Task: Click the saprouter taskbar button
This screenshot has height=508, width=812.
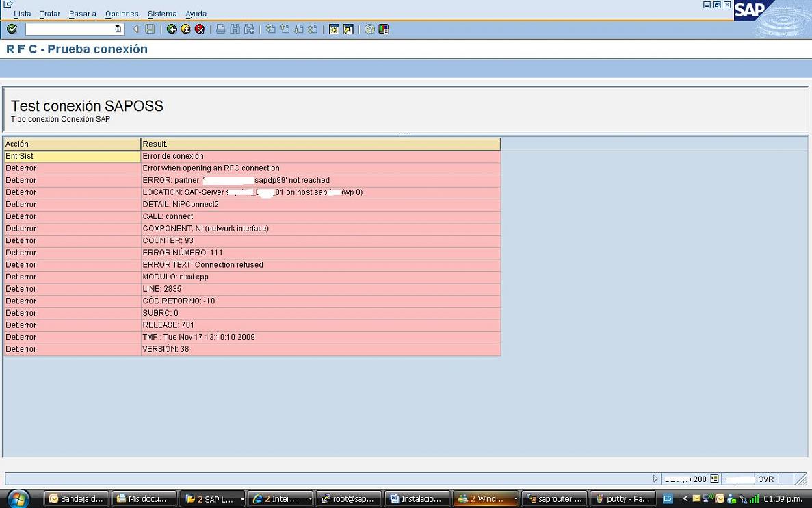Action: click(553, 499)
